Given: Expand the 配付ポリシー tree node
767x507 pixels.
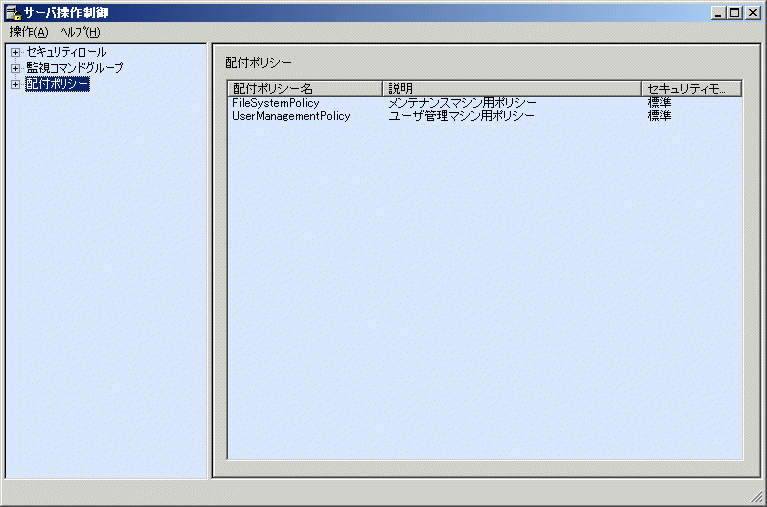Looking at the screenshot, I should [16, 84].
